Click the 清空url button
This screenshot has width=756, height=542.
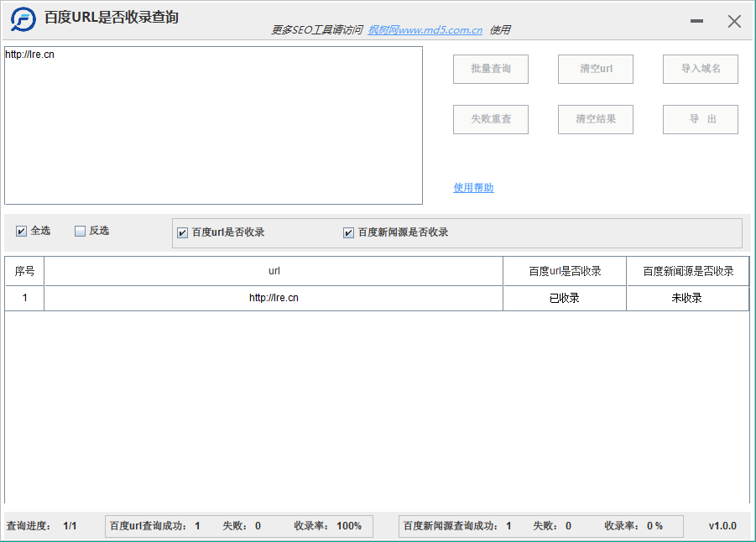click(x=596, y=69)
